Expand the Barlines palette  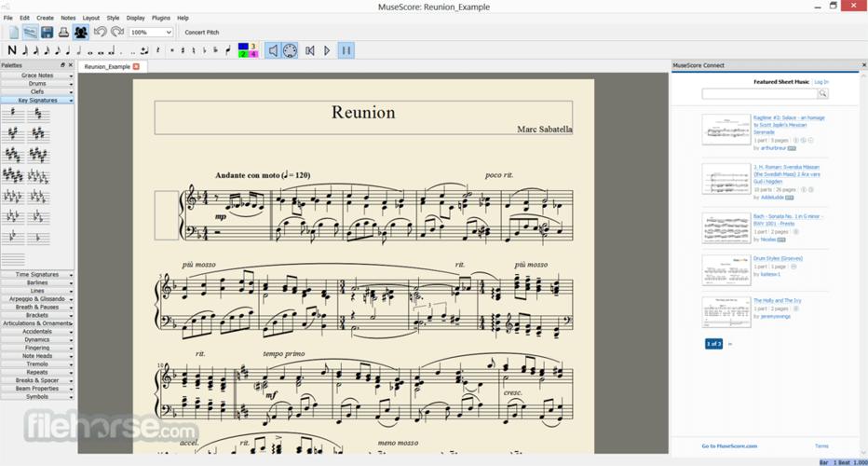37,282
